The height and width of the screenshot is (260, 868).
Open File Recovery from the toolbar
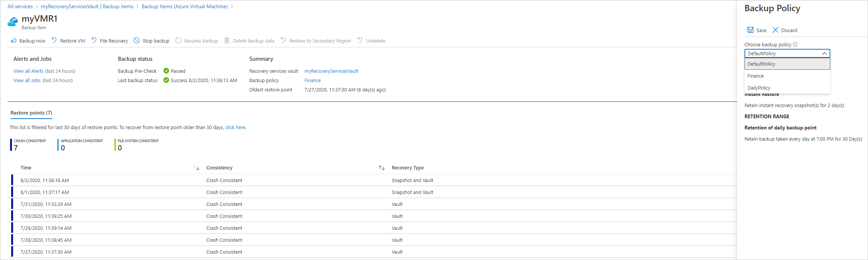(110, 41)
